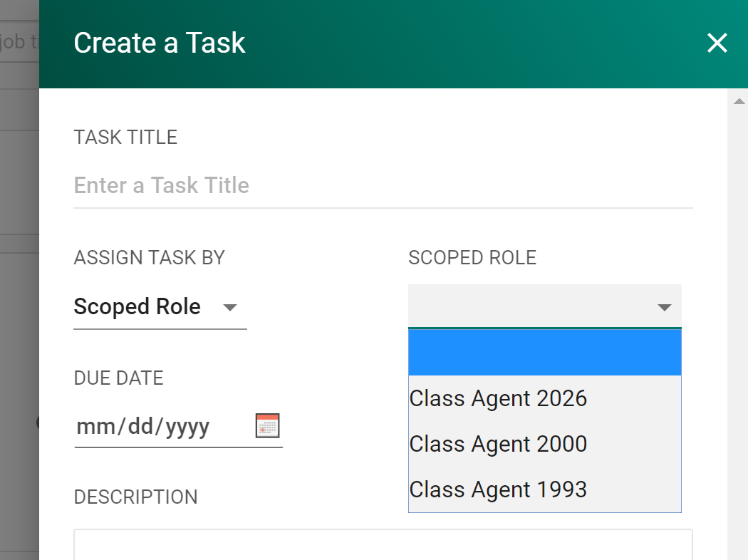
Task: Select the blank highlighted role option
Action: point(544,353)
